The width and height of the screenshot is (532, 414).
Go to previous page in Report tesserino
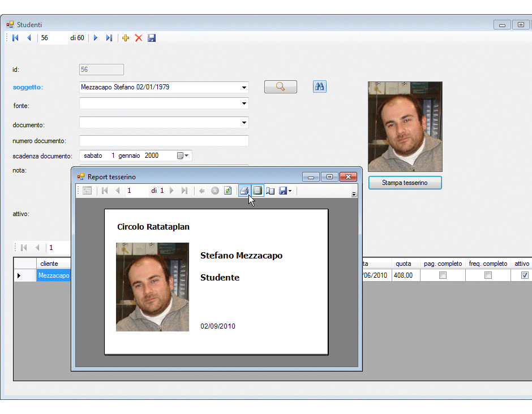(118, 191)
